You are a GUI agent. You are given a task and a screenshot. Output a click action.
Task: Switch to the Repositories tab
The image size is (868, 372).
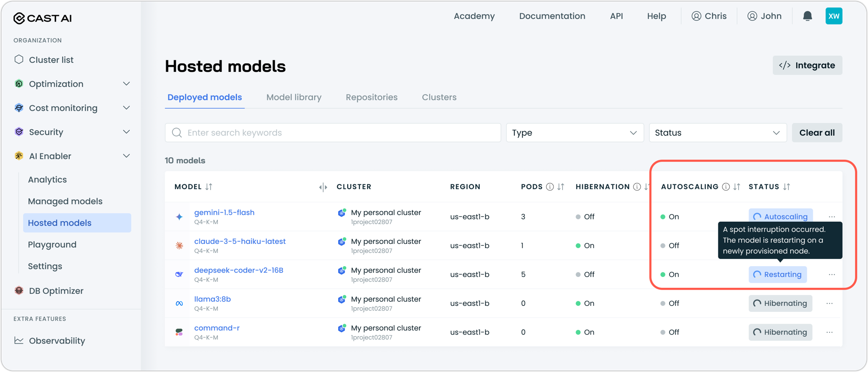[x=372, y=97]
